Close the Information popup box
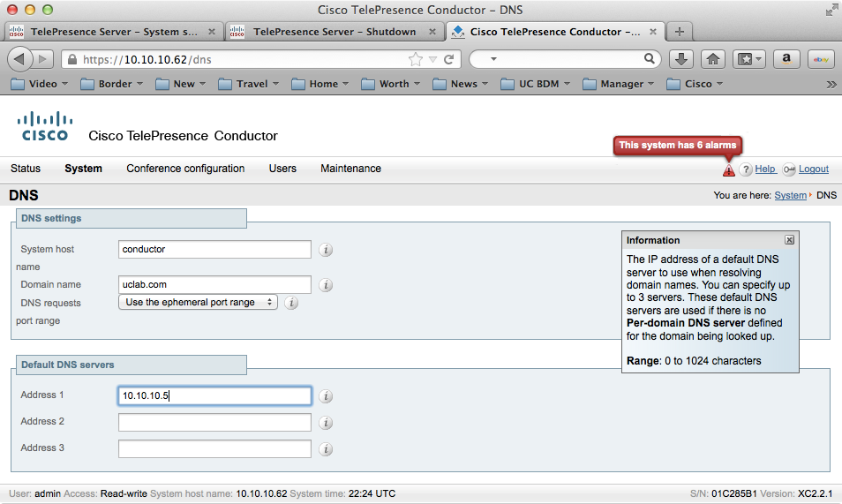 pyautogui.click(x=789, y=239)
